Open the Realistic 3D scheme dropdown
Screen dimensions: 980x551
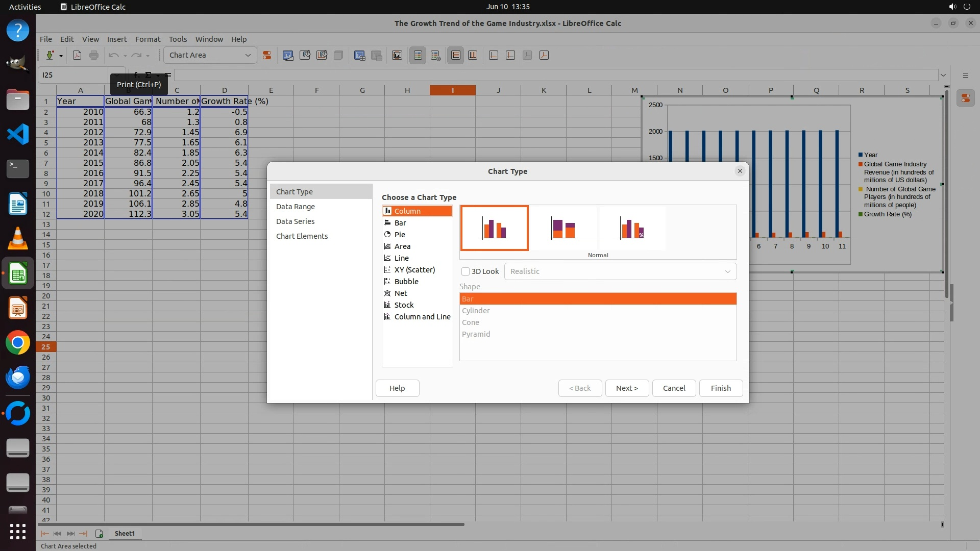(620, 271)
